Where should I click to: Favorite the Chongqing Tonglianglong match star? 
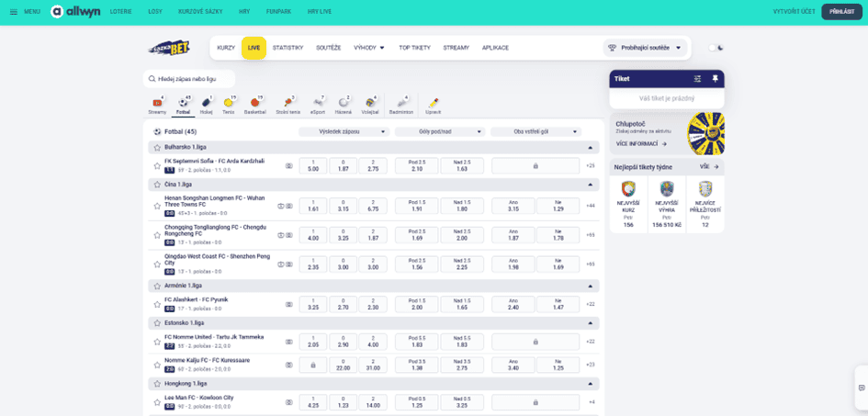coord(157,235)
